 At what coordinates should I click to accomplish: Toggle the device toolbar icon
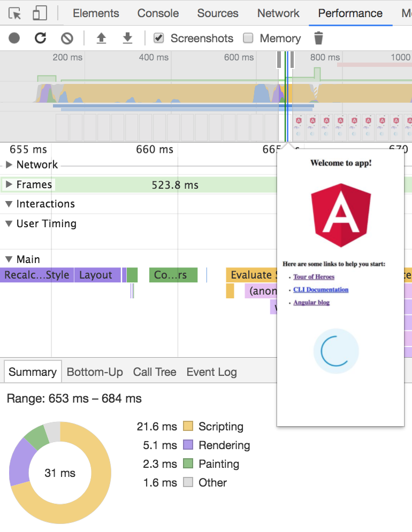point(40,13)
